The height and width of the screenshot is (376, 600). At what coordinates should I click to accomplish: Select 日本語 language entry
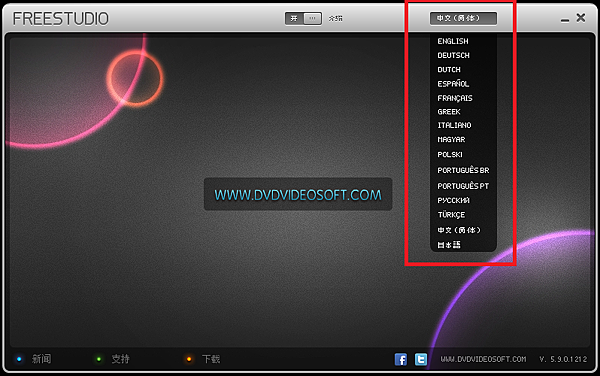[x=449, y=245]
